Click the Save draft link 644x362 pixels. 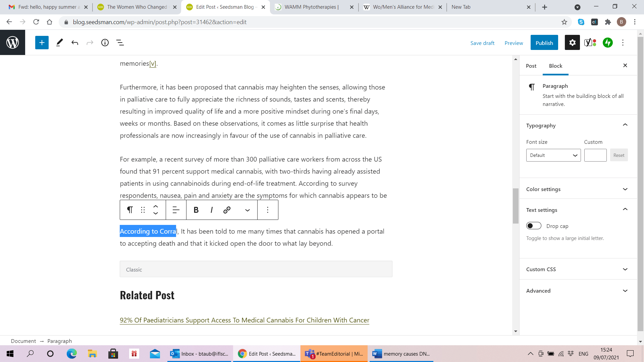[482, 43]
